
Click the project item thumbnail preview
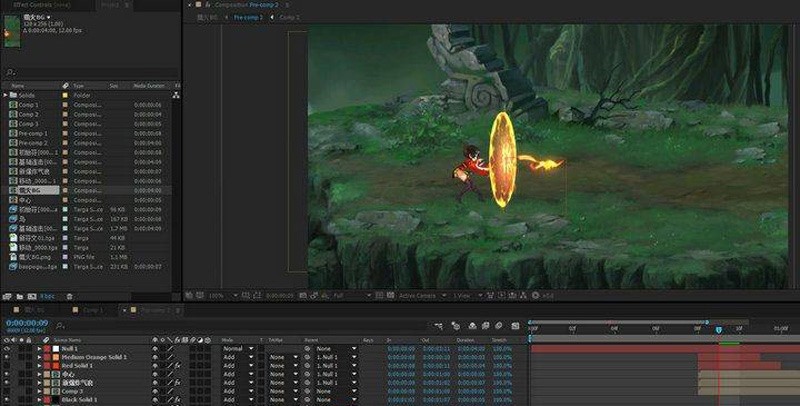click(12, 32)
